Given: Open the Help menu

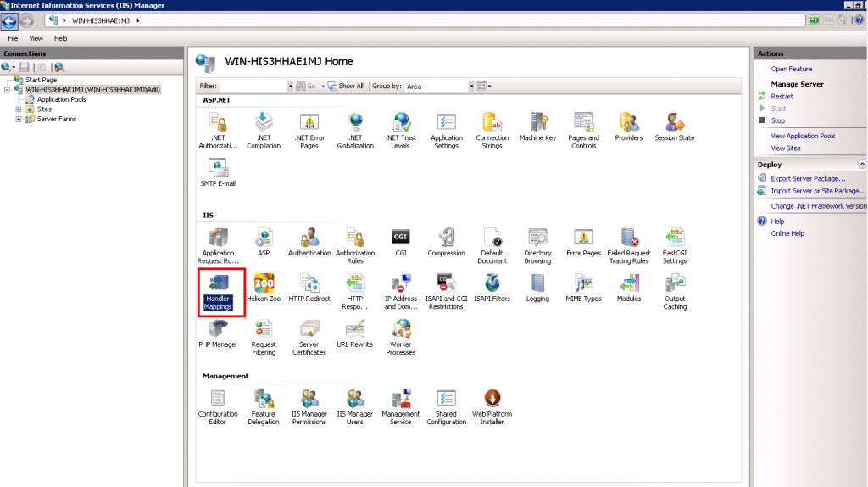Looking at the screenshot, I should (60, 39).
